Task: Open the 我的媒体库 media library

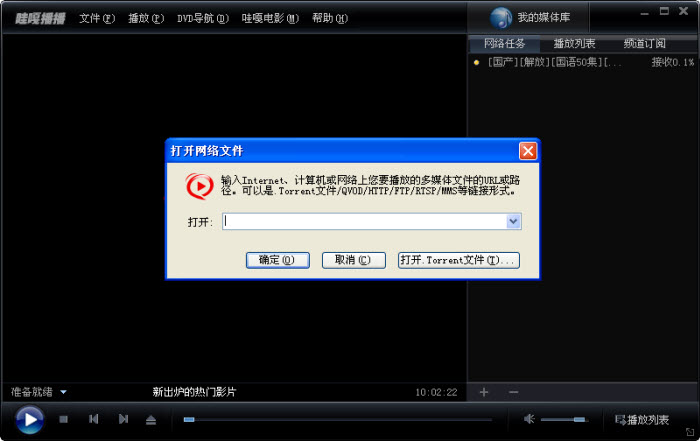Action: pos(530,18)
